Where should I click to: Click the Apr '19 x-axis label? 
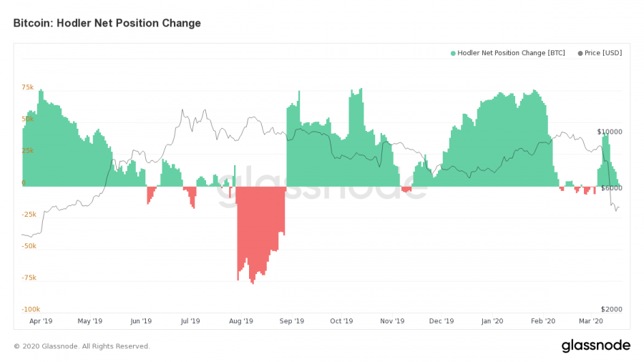coord(41,321)
